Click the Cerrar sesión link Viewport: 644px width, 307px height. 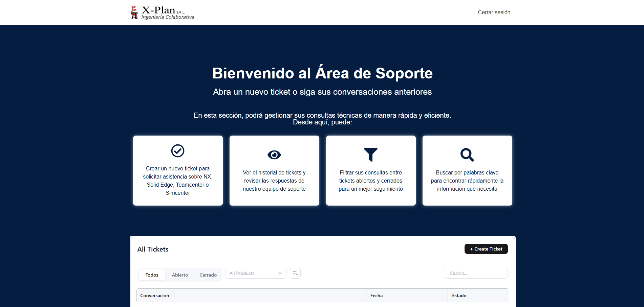(x=494, y=13)
